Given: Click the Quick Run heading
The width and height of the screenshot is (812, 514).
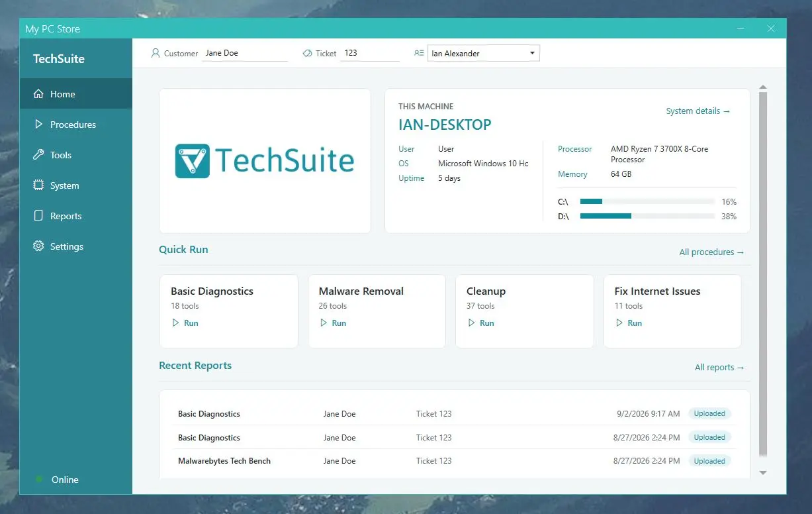Looking at the screenshot, I should 183,250.
